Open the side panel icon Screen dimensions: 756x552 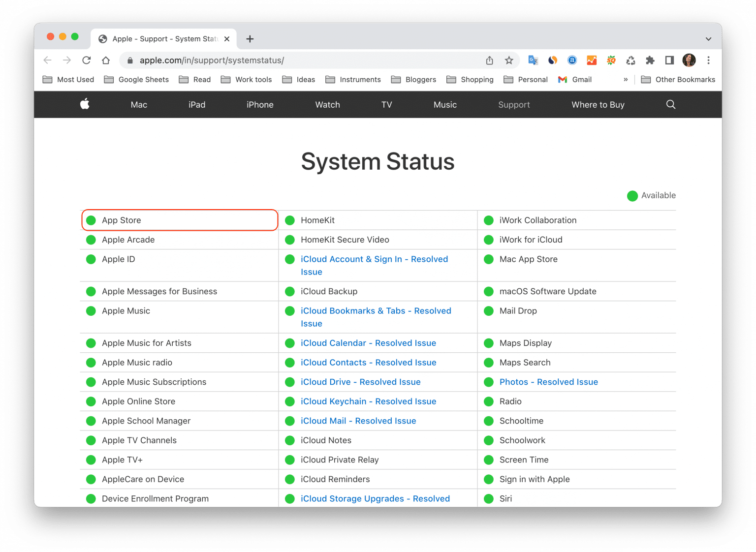[x=669, y=60]
